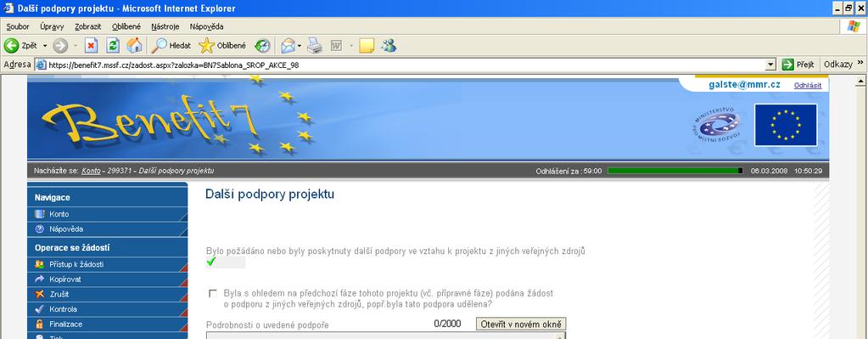
Task: Refresh the current page
Action: tap(113, 45)
